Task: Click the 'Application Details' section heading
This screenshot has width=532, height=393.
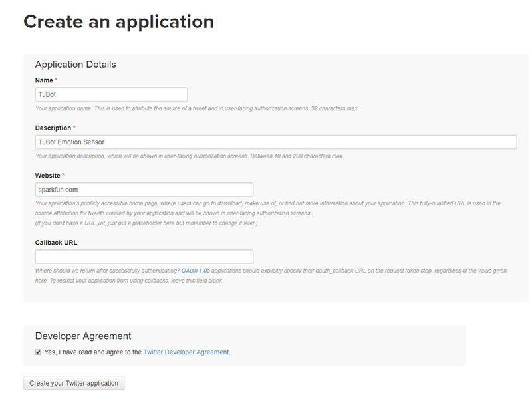Action: pyautogui.click(x=76, y=65)
